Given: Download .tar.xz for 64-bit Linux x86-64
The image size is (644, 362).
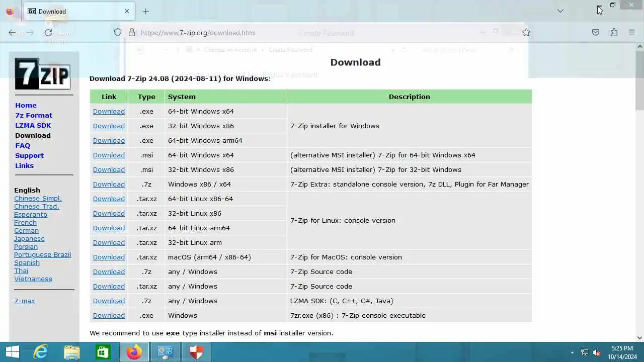Looking at the screenshot, I should [109, 199].
